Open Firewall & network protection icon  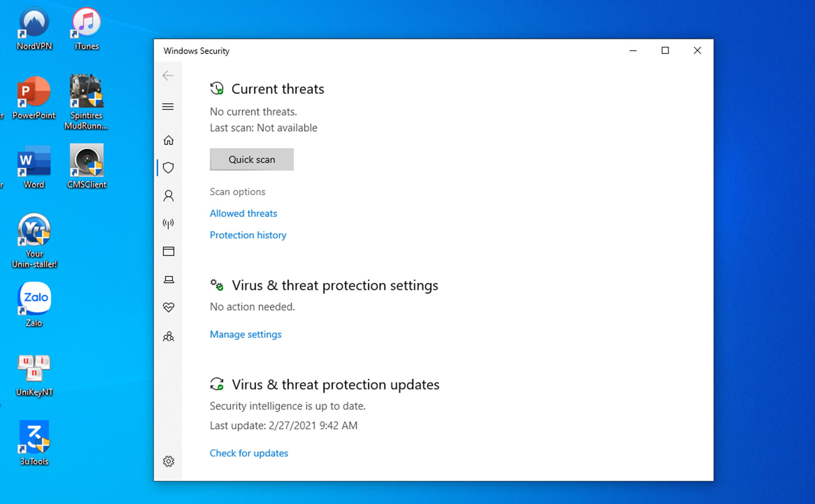pos(168,224)
